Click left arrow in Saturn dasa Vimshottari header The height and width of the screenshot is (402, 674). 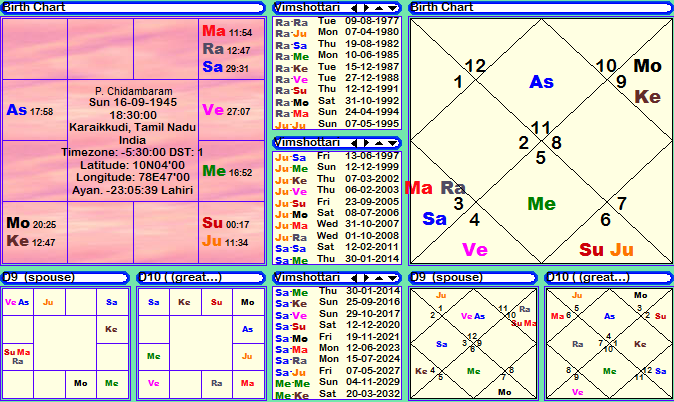(354, 277)
